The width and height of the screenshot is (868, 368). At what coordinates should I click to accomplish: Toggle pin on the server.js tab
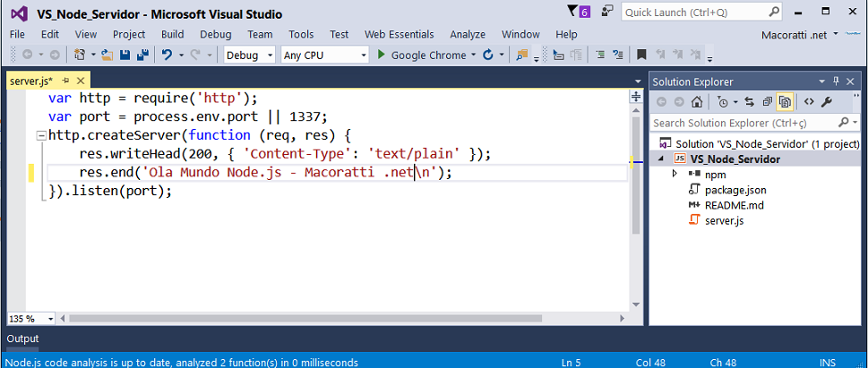[x=65, y=81]
